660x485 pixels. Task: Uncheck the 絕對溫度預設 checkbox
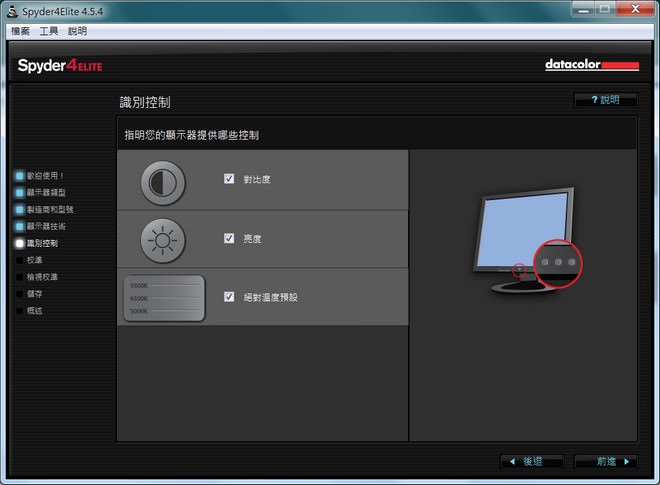tap(229, 297)
